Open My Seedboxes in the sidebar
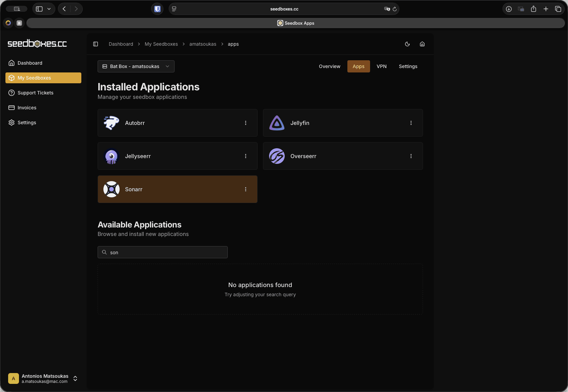 point(43,78)
